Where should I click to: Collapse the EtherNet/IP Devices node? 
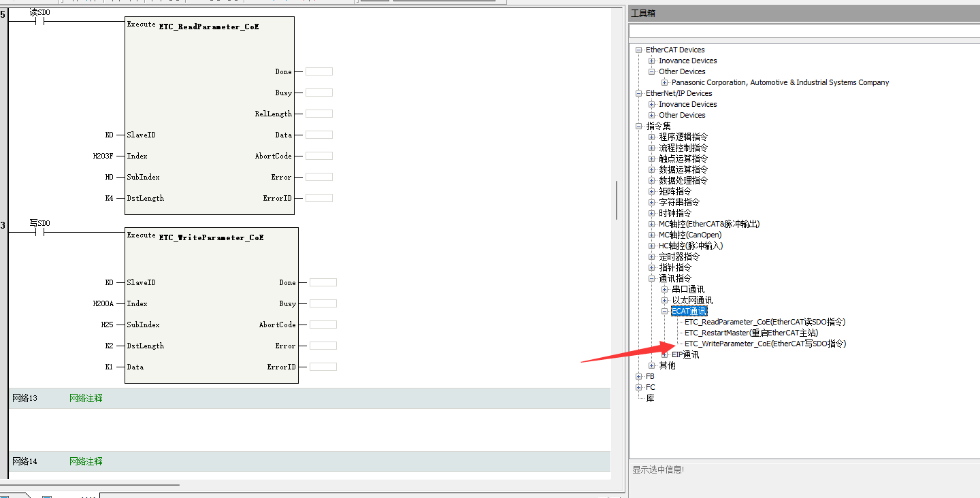[x=638, y=93]
